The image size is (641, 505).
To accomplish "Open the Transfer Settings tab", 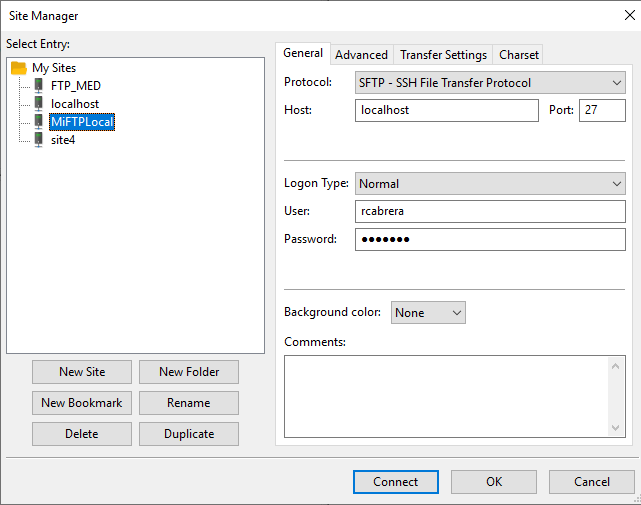I will click(443, 55).
